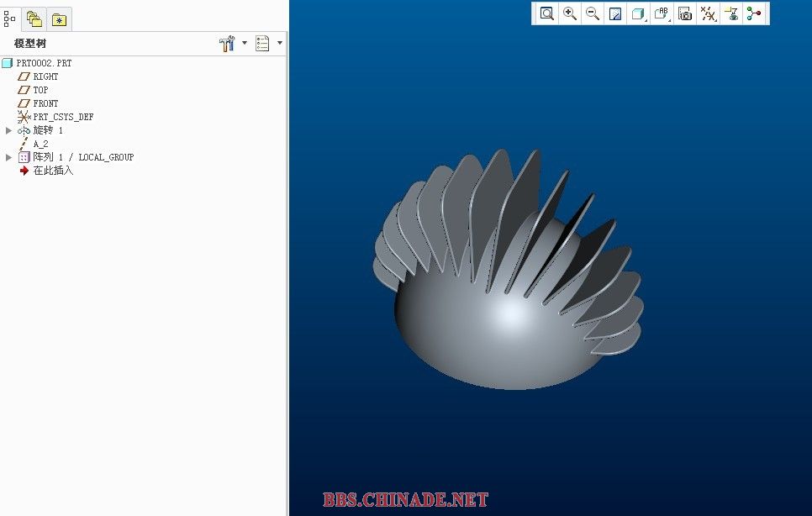Open the Saved Orientations view list
This screenshot has height=516, width=812.
point(662,13)
